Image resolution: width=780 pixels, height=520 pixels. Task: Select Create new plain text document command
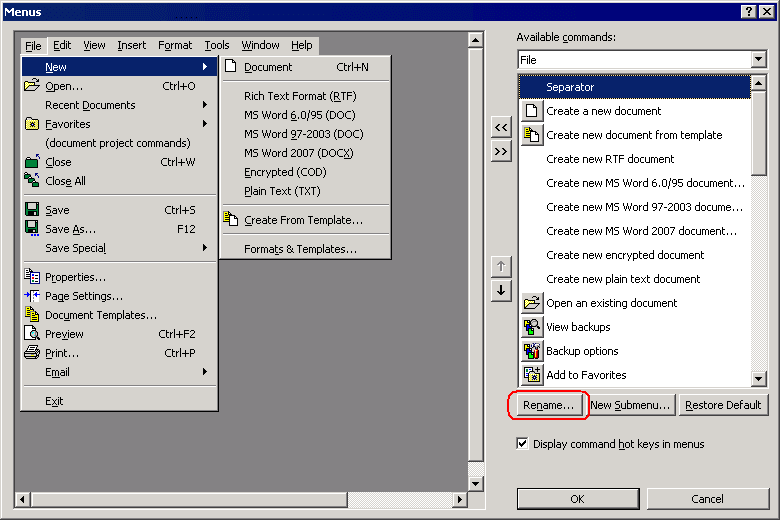pyautogui.click(x=635, y=279)
